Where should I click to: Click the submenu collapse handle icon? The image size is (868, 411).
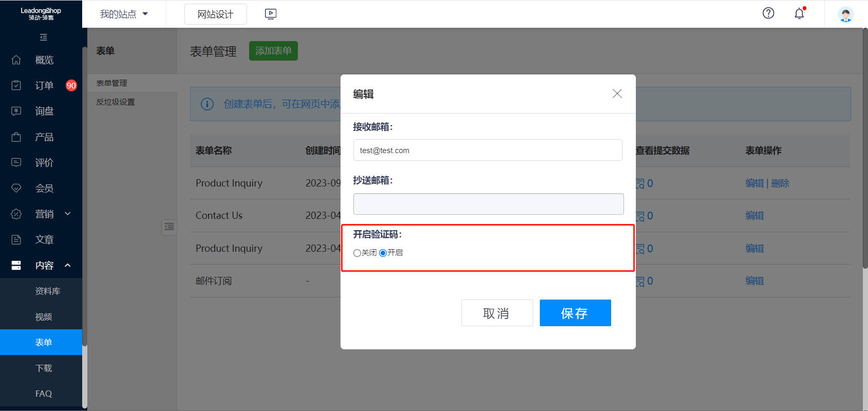click(169, 227)
